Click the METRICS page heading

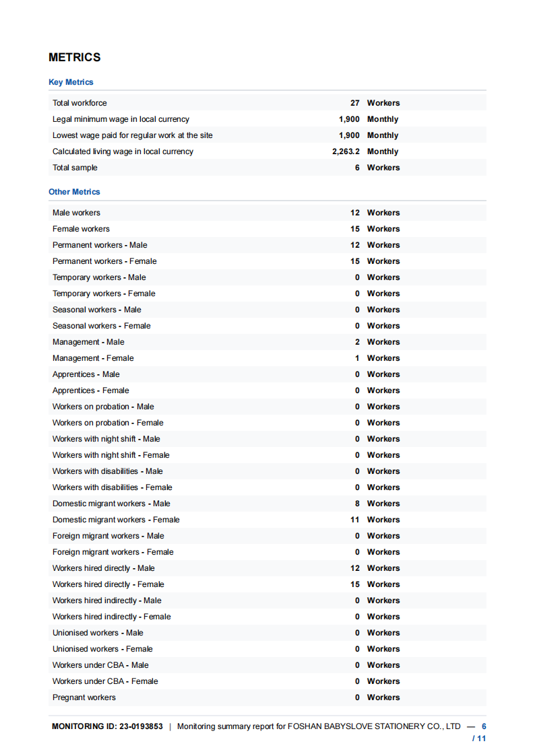[x=75, y=58]
